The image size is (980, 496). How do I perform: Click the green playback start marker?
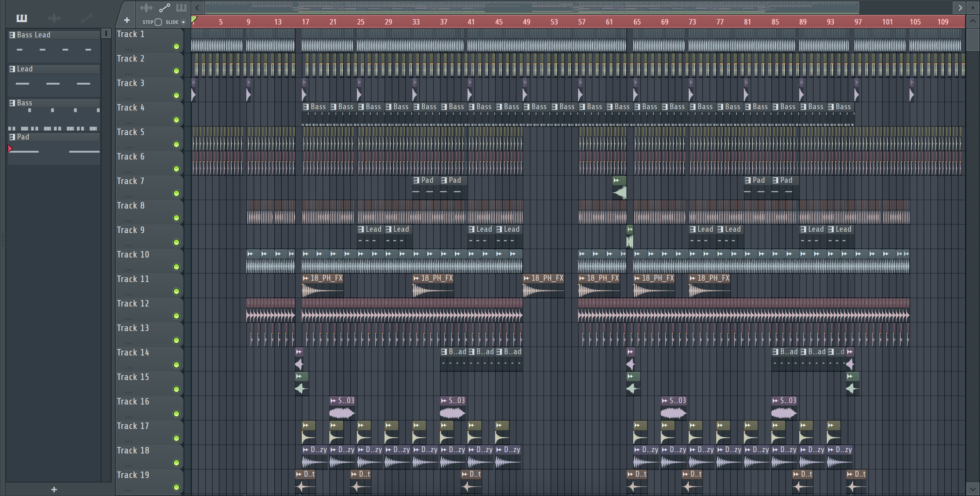tap(194, 19)
